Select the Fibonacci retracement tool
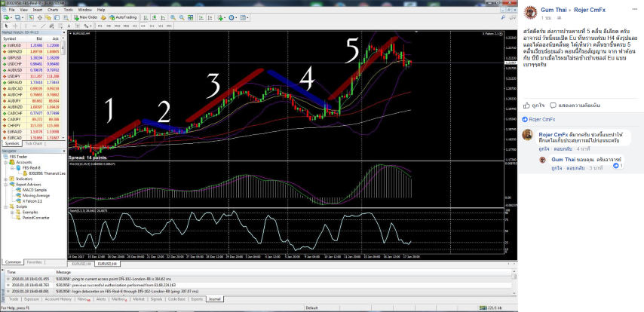The width and height of the screenshot is (644, 312). [x=60, y=26]
